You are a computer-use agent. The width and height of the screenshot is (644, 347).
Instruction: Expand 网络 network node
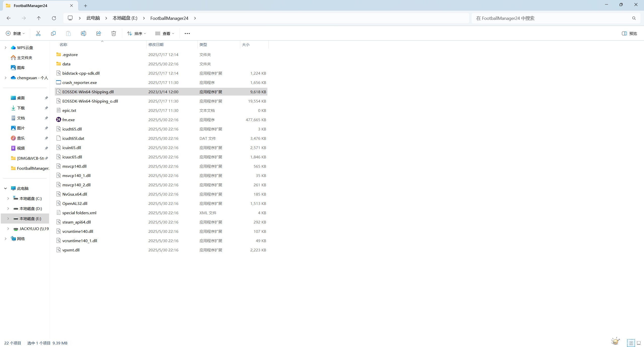coord(6,239)
